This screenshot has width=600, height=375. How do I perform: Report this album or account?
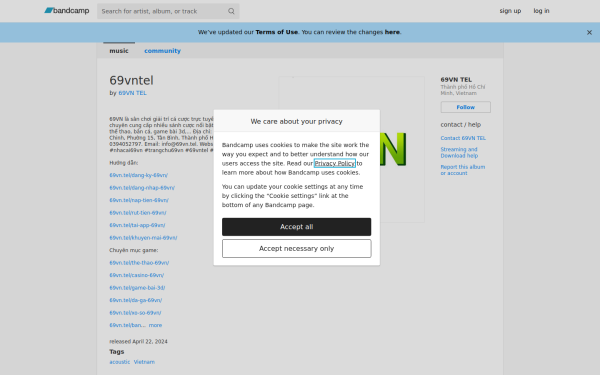463,170
